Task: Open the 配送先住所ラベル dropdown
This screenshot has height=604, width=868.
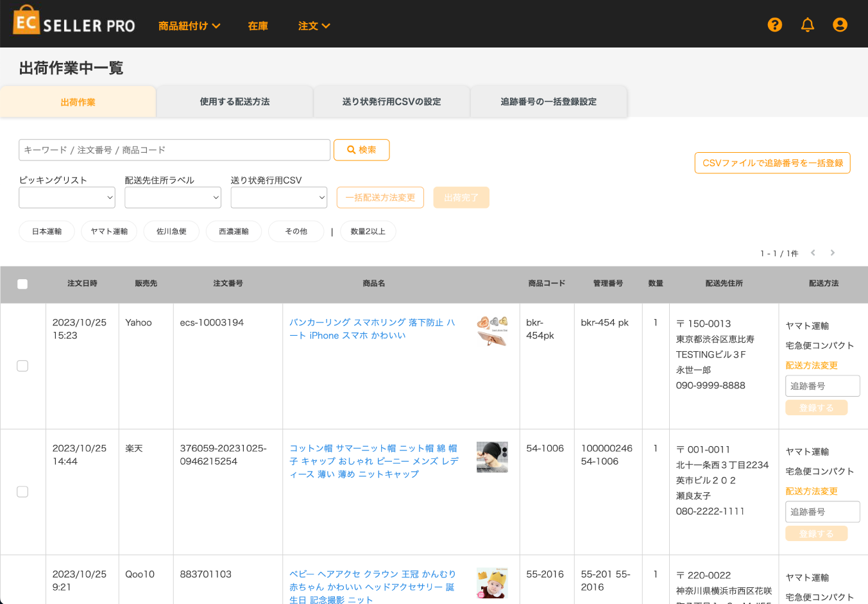Action: (x=173, y=198)
